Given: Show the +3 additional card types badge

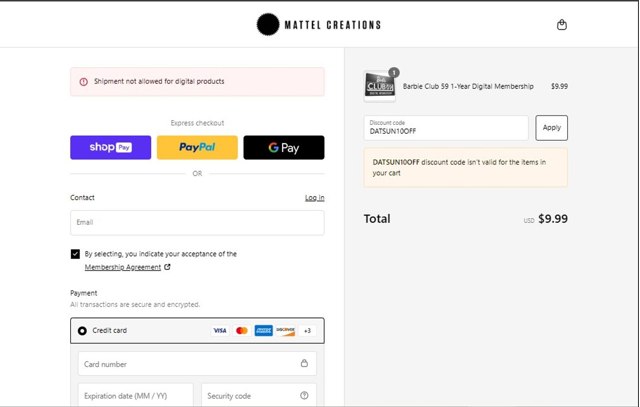Looking at the screenshot, I should (307, 330).
